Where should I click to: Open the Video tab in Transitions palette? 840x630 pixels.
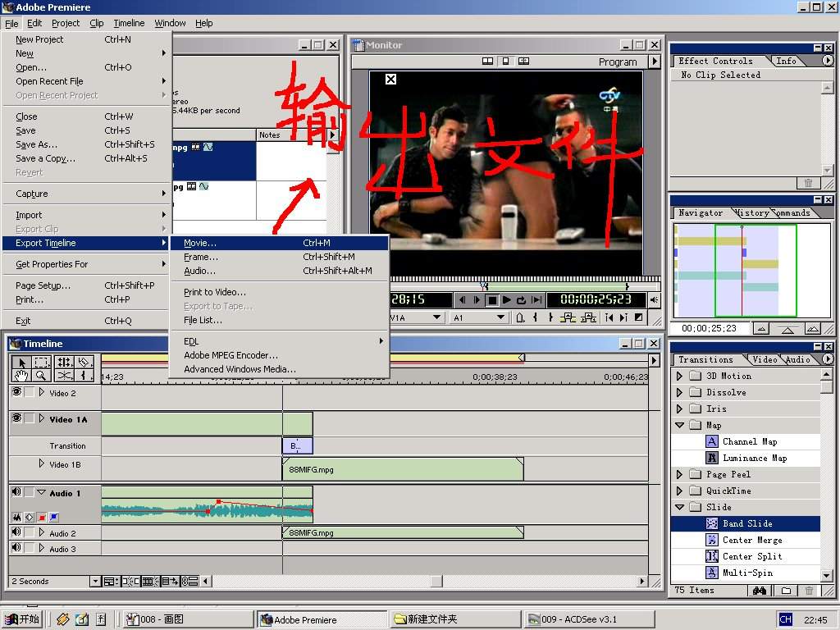[x=765, y=360]
